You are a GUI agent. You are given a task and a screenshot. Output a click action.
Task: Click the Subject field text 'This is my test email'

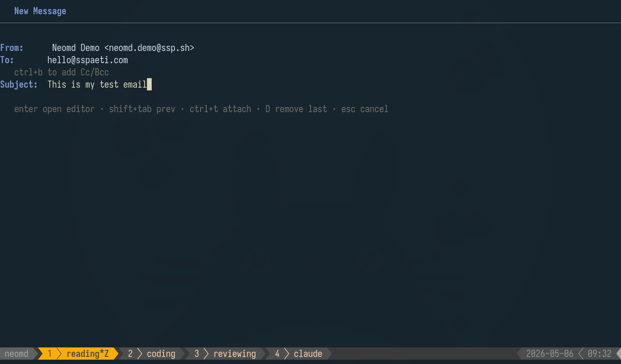pos(97,84)
